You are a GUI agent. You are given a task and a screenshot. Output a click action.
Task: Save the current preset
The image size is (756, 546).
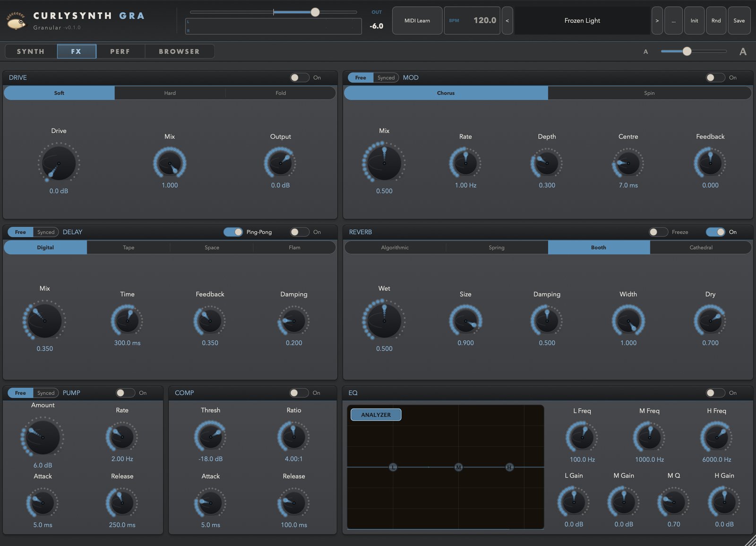point(739,20)
